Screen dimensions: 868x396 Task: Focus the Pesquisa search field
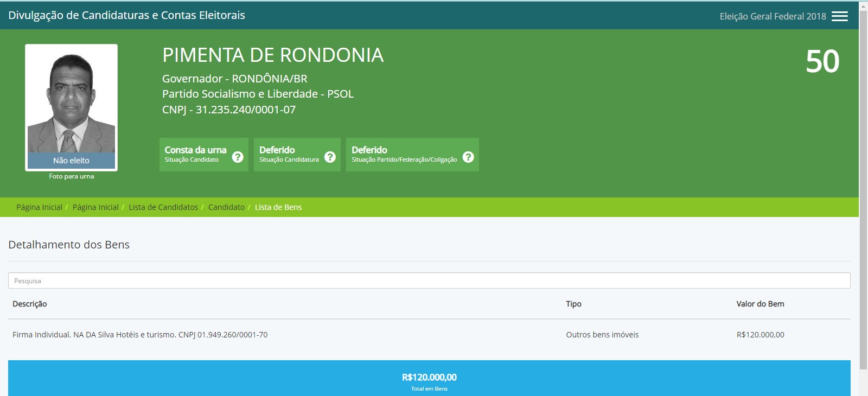429,280
